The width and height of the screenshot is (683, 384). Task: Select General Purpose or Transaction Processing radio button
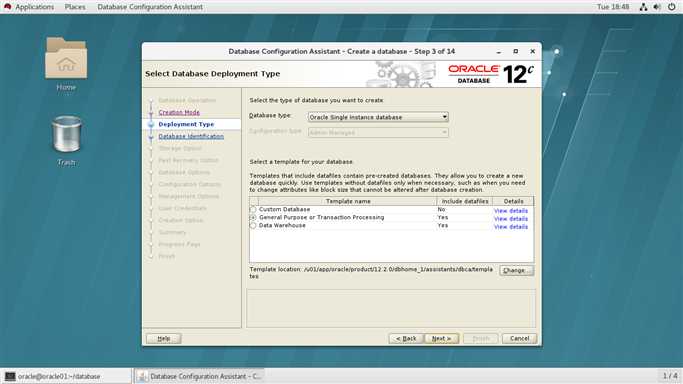(x=253, y=217)
